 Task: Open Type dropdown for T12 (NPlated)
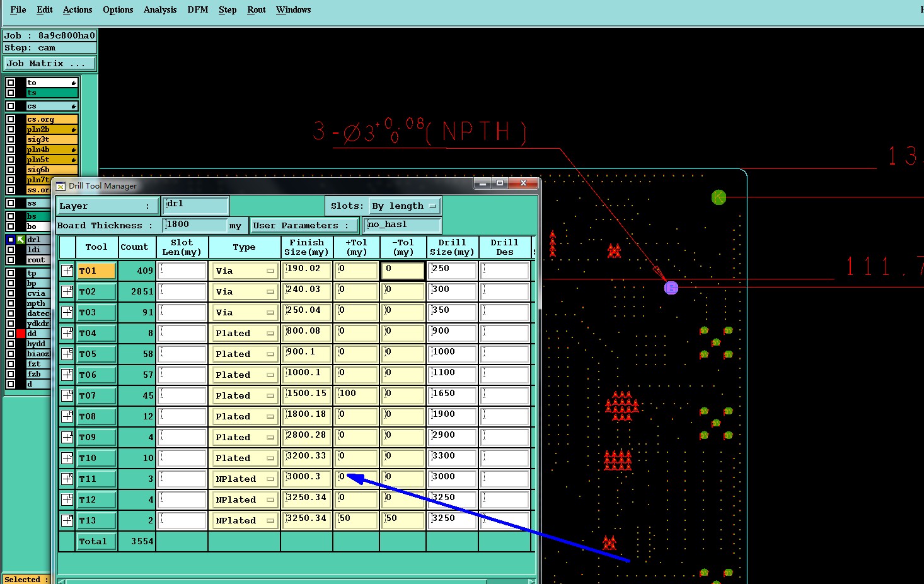pos(245,499)
